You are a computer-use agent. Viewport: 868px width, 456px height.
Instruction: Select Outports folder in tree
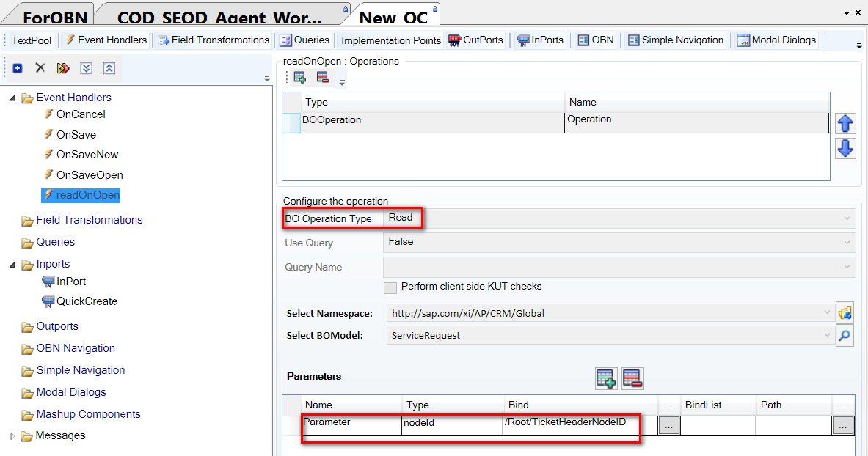[x=57, y=326]
